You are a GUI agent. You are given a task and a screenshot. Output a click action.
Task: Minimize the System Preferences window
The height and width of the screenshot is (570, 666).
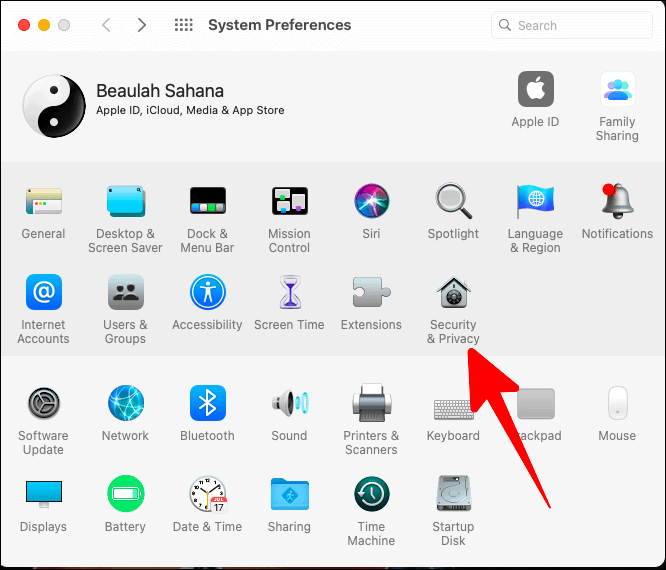pyautogui.click(x=44, y=25)
